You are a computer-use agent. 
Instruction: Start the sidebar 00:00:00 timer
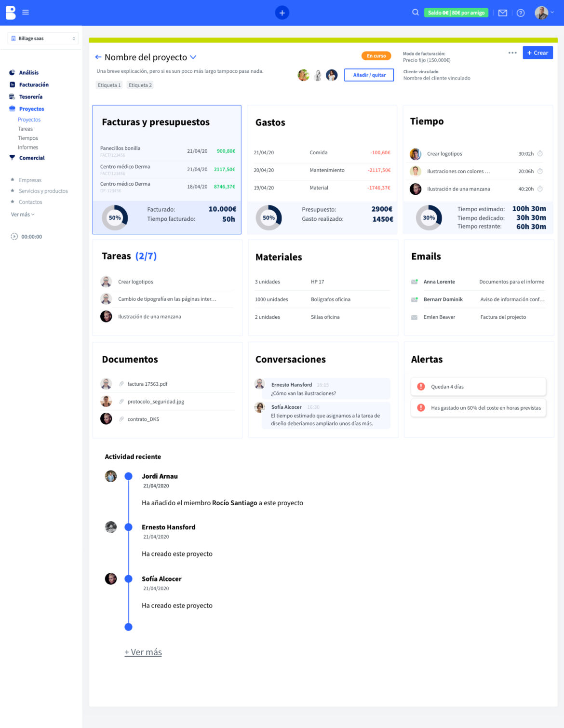click(14, 237)
